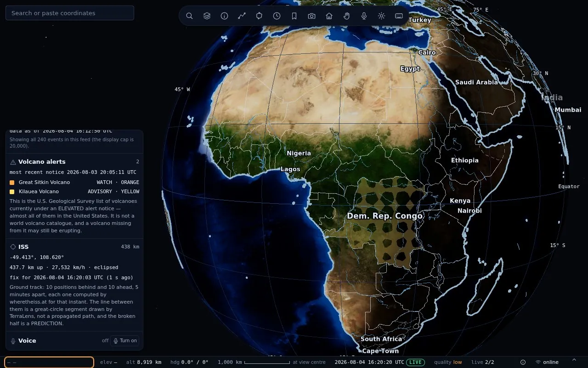
Task: Click the coordinate readout box in the status bar
Action: 49,362
